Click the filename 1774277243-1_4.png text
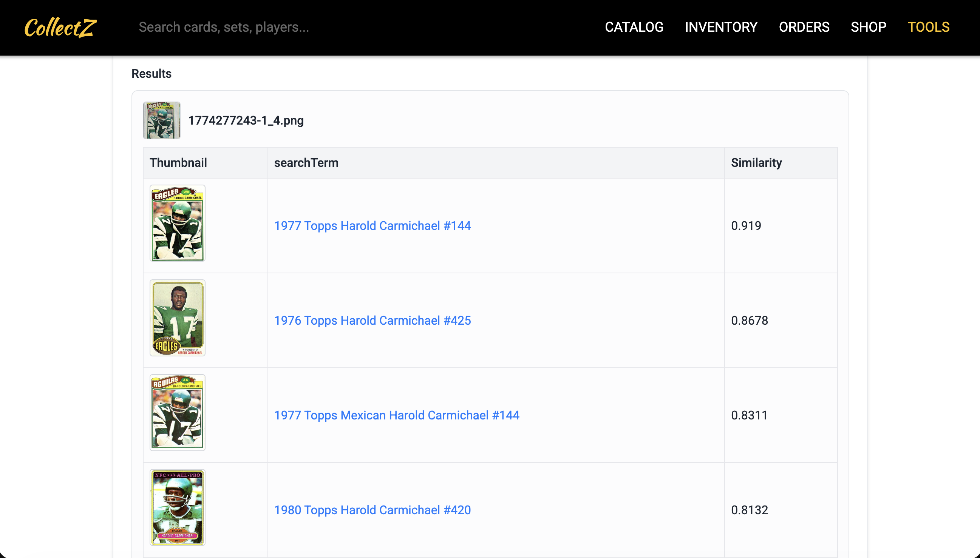The image size is (980, 558). [246, 120]
